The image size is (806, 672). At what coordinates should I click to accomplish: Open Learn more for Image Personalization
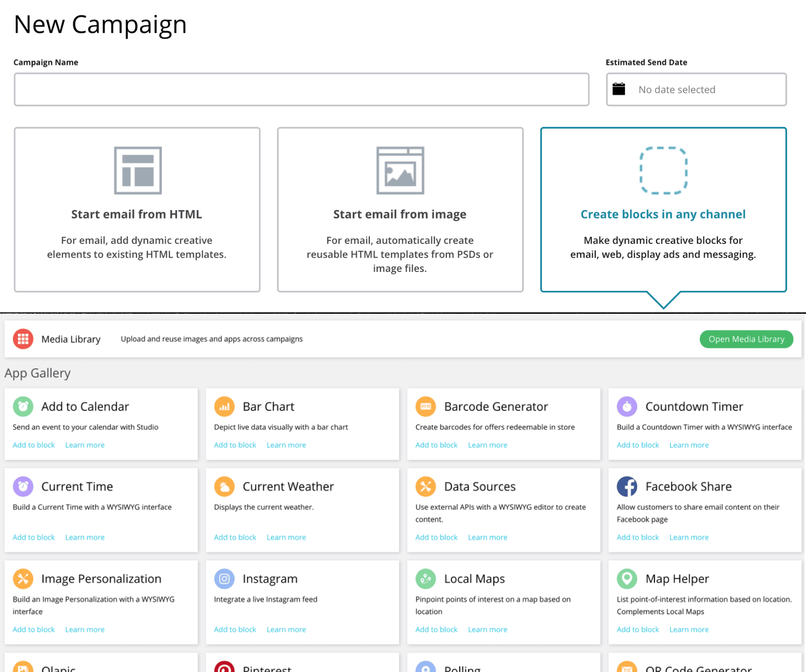point(85,630)
